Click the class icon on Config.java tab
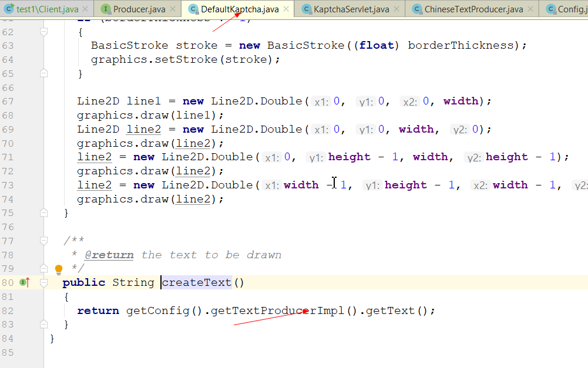588x368 pixels. 550,9
